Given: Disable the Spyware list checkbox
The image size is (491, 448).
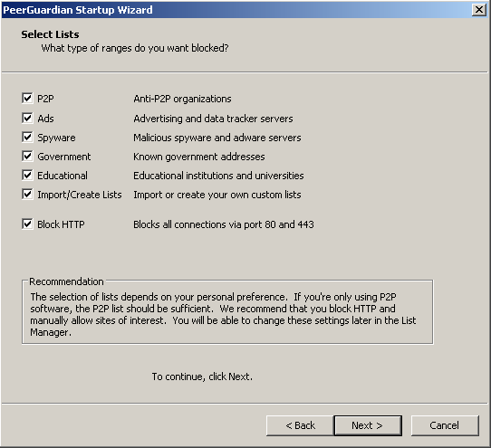Looking at the screenshot, I should click(27, 137).
